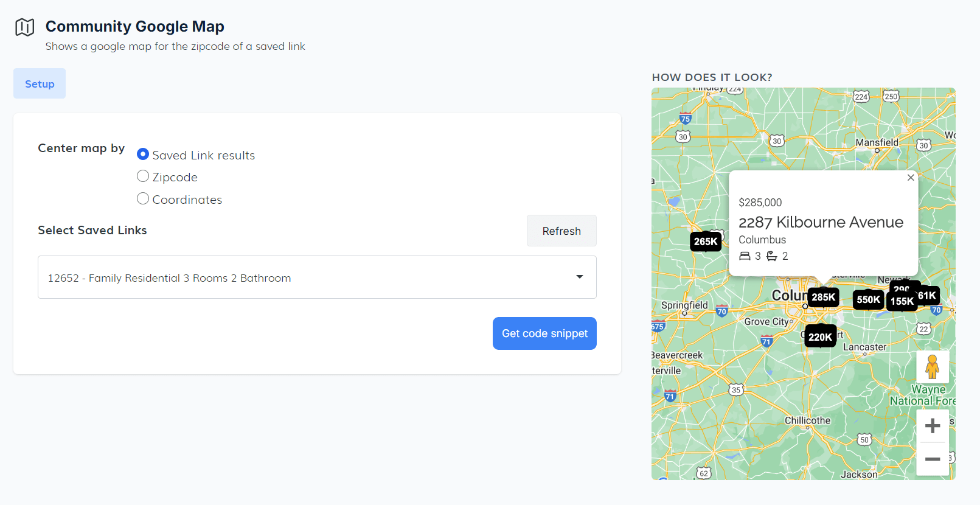This screenshot has width=980, height=505.
Task: Open the 550K property marker
Action: tap(867, 299)
